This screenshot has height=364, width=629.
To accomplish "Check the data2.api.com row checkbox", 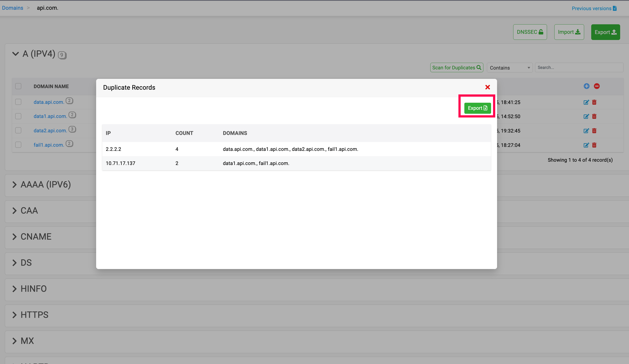I will pyautogui.click(x=18, y=131).
